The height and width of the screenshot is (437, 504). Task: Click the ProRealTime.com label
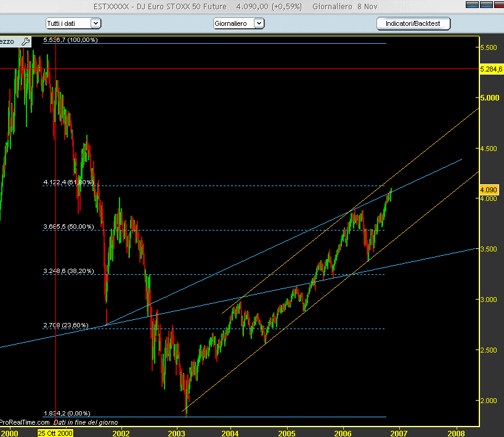(25, 422)
